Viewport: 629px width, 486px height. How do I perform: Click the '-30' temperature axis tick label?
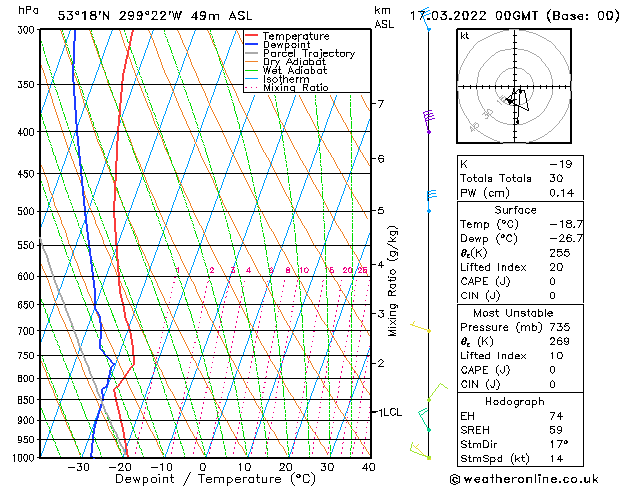point(78,467)
